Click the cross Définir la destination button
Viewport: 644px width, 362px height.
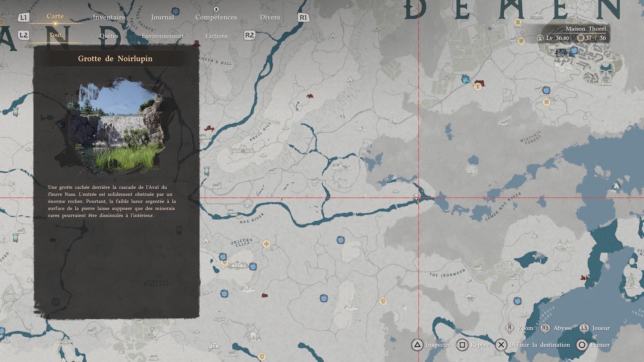501,345
